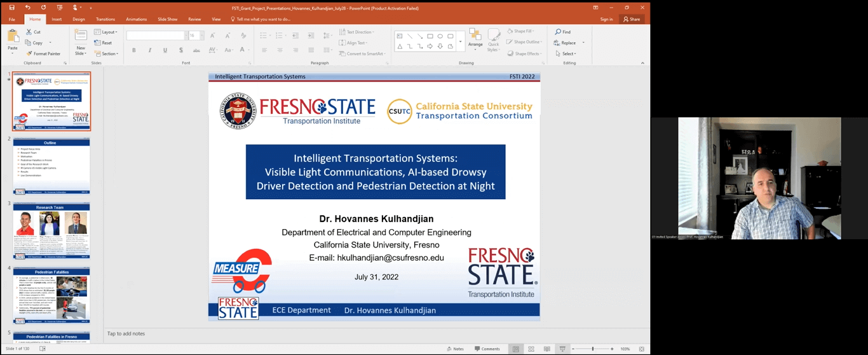Switch to Slide Sorter view icon

tap(531, 349)
